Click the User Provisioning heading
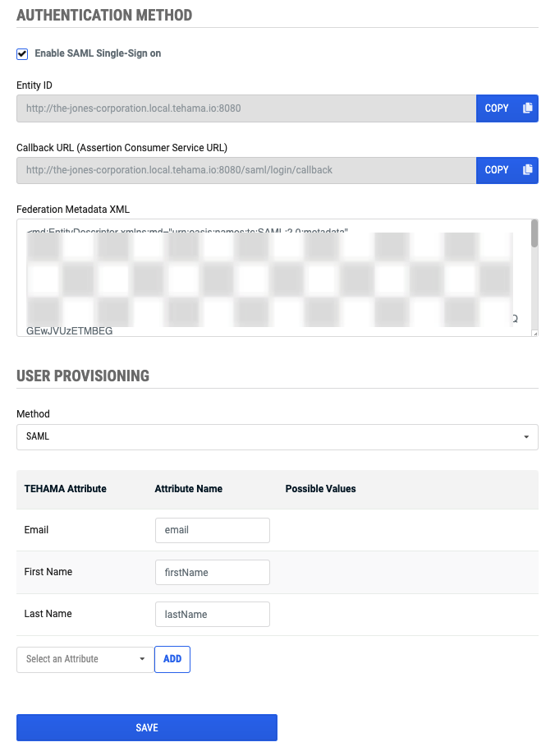The image size is (555, 756). [x=83, y=376]
